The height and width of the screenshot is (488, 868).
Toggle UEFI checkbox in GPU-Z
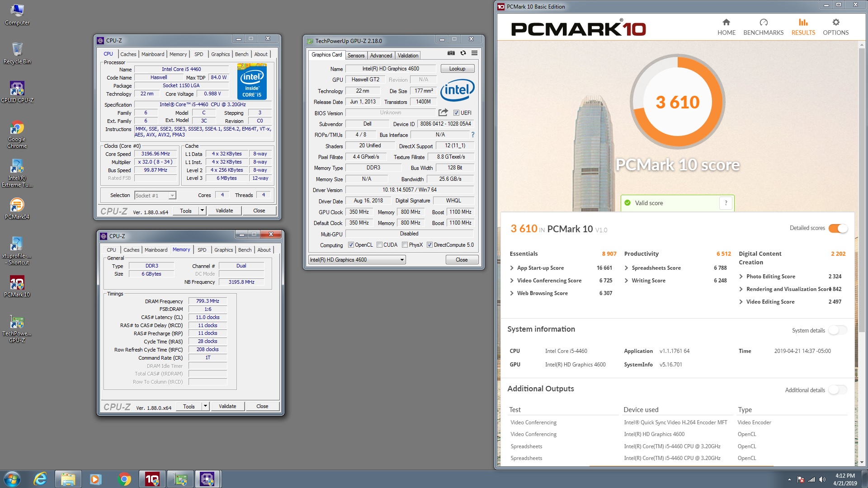pyautogui.click(x=456, y=113)
